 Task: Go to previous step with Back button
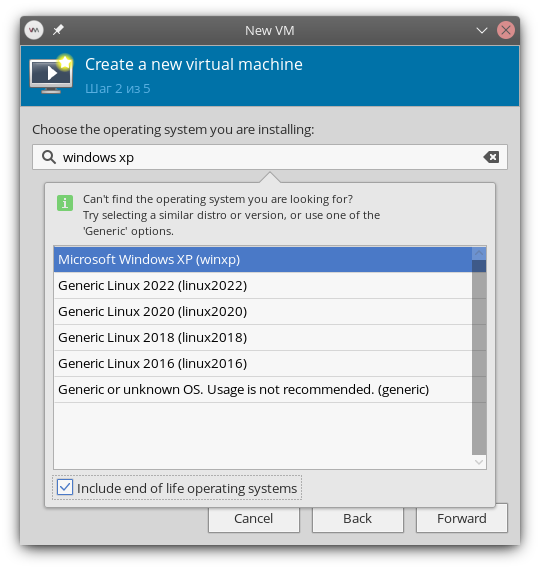(357, 519)
